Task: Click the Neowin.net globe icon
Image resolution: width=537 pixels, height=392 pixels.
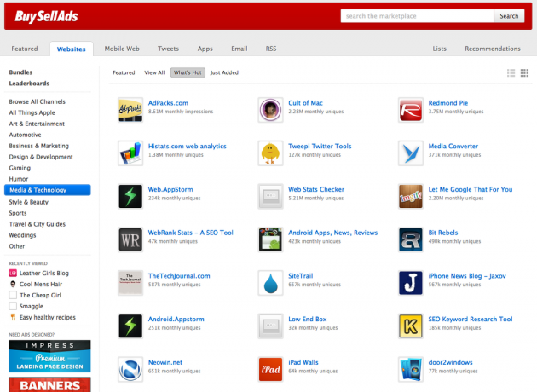Action: coord(130,369)
